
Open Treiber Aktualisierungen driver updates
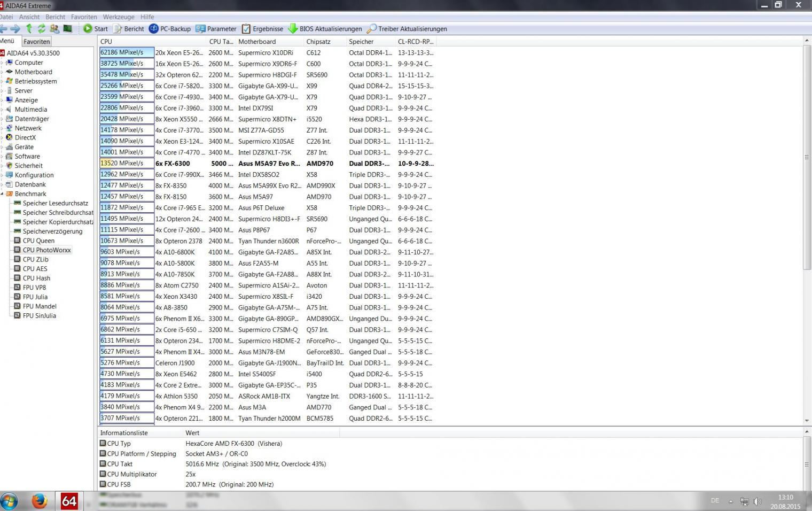pos(407,29)
